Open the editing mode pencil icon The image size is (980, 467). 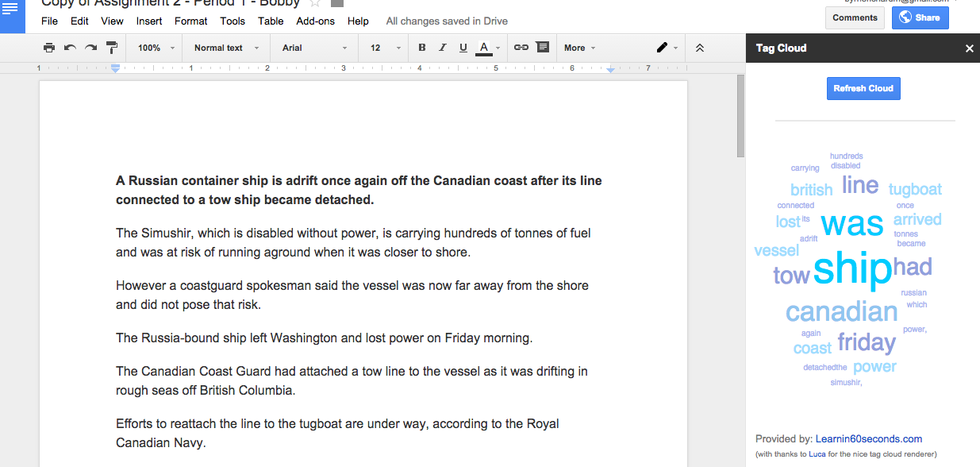667,48
